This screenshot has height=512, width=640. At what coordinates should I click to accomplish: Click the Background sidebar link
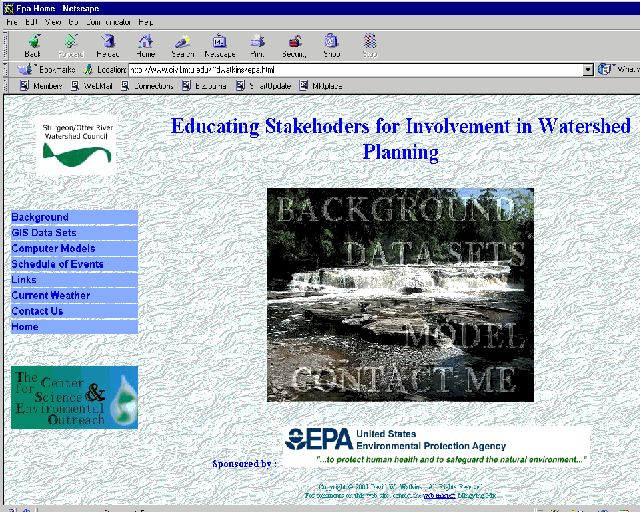point(40,217)
